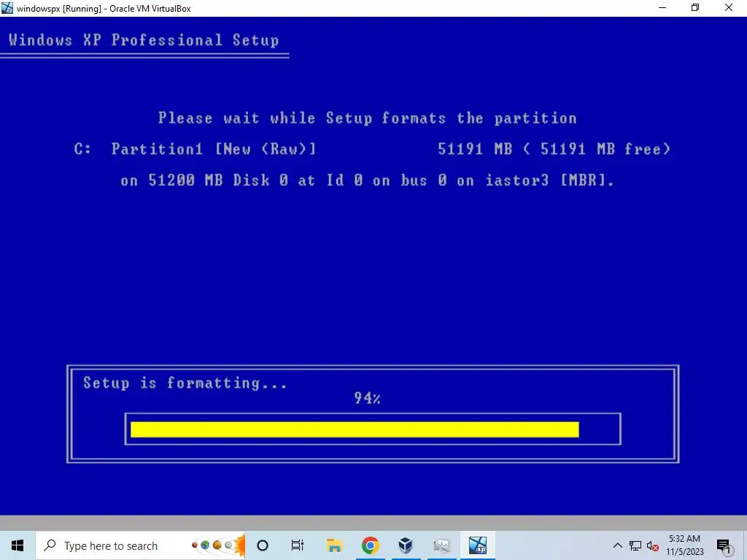The width and height of the screenshot is (747, 560).
Task: Click '51191 MB free' value
Action: point(605,149)
